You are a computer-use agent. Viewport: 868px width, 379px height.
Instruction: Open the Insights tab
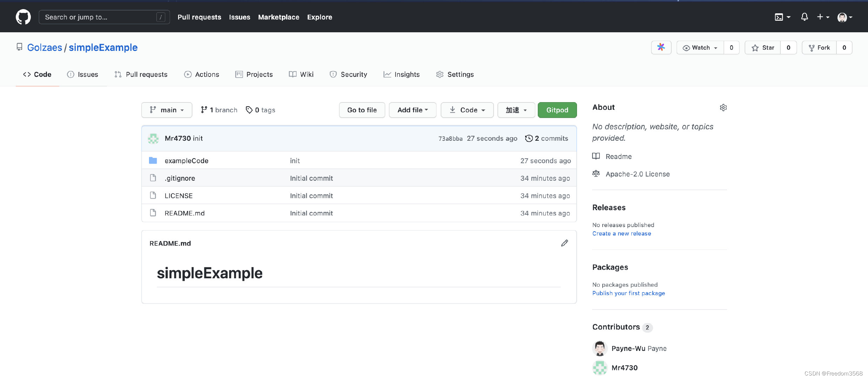(x=401, y=74)
